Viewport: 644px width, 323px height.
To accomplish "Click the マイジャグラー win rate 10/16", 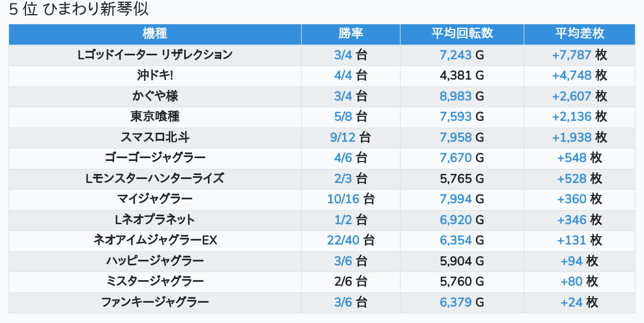I will [x=343, y=199].
